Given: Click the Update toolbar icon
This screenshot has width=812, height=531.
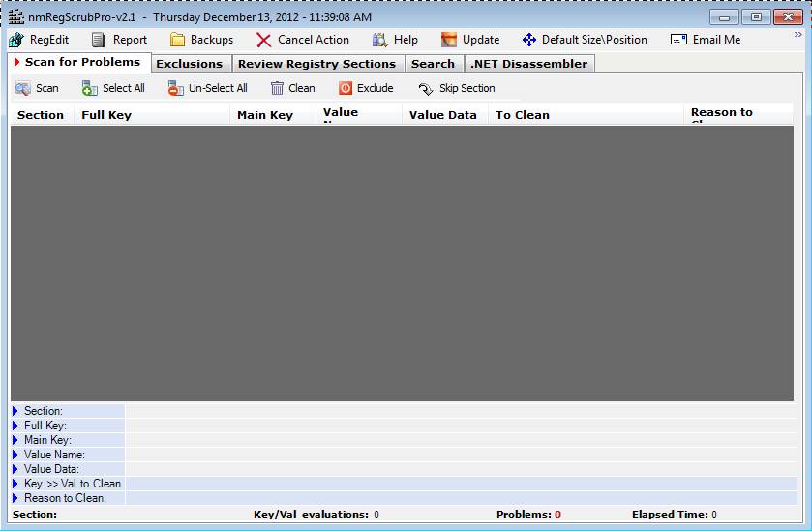Looking at the screenshot, I should coord(449,40).
